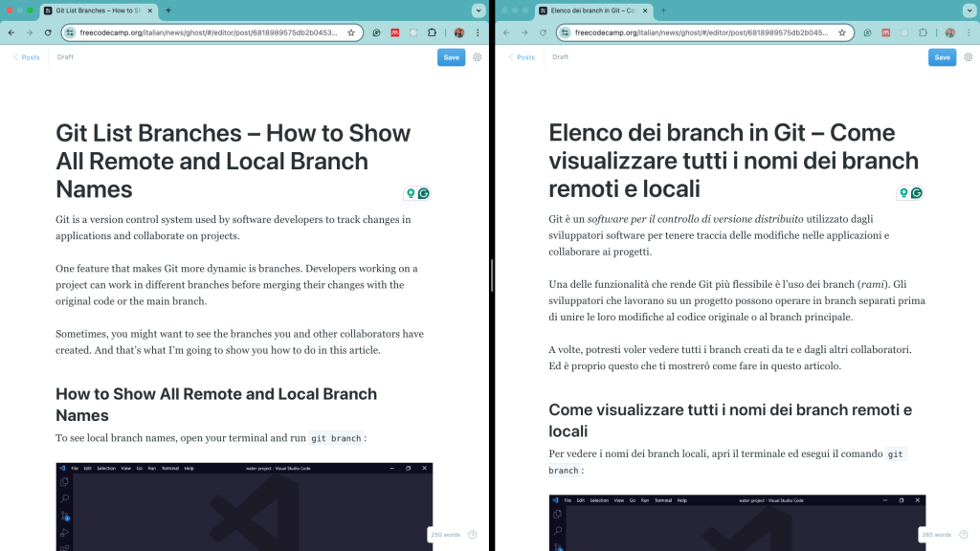Screen dimensions: 980x551
Task: Click Grammarly G icon in English title
Action: click(x=424, y=193)
